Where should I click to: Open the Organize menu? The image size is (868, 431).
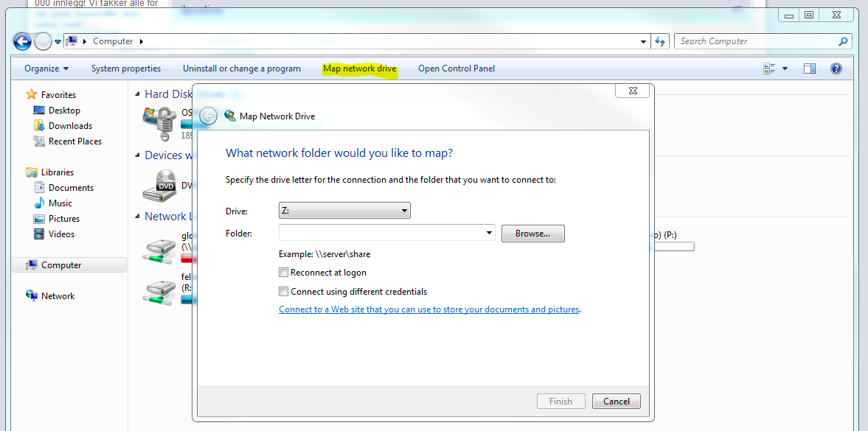(46, 69)
